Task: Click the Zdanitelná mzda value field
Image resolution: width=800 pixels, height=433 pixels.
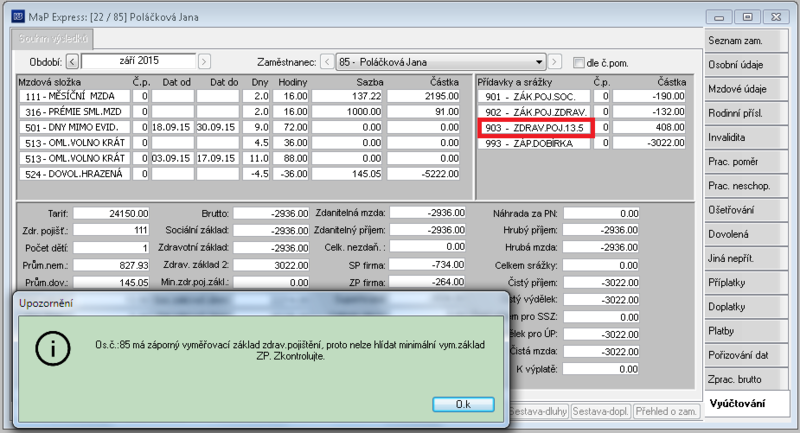Action: coord(428,213)
